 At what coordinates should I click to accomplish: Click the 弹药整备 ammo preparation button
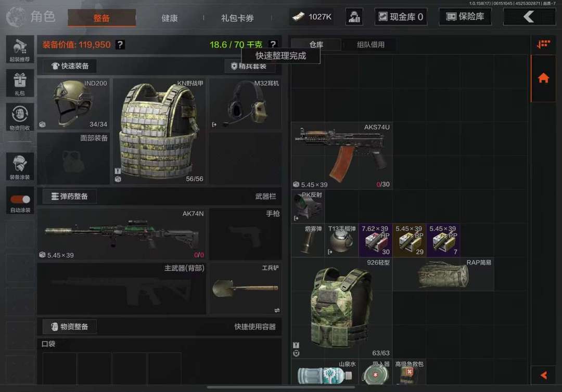coord(70,196)
